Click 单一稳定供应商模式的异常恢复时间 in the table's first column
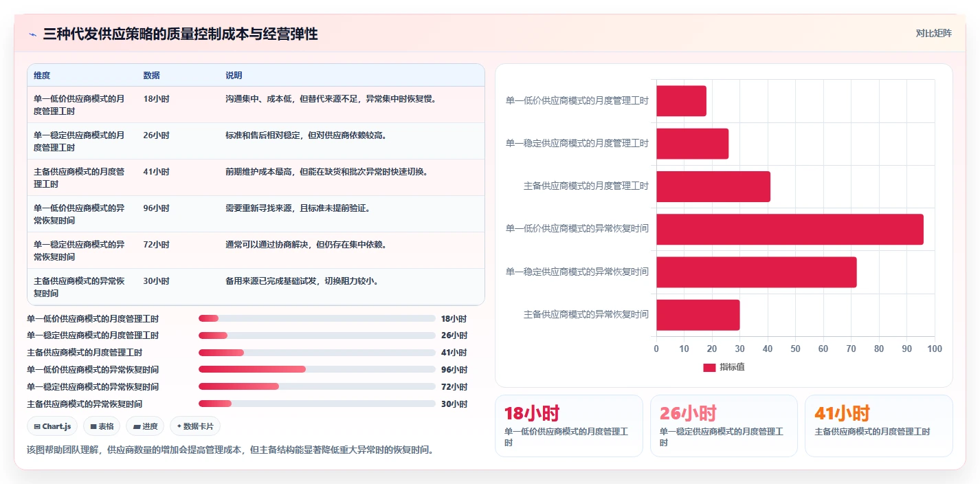This screenshot has width=980, height=484. click(79, 251)
